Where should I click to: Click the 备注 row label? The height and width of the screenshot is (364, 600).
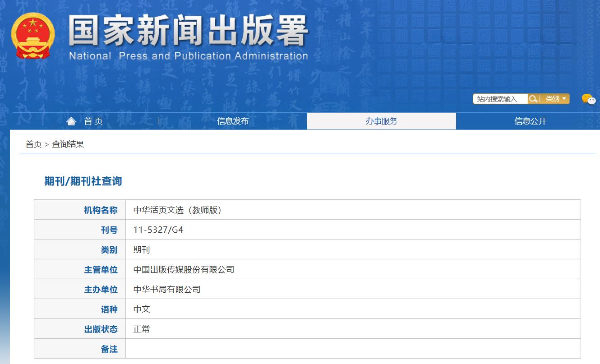point(109,349)
